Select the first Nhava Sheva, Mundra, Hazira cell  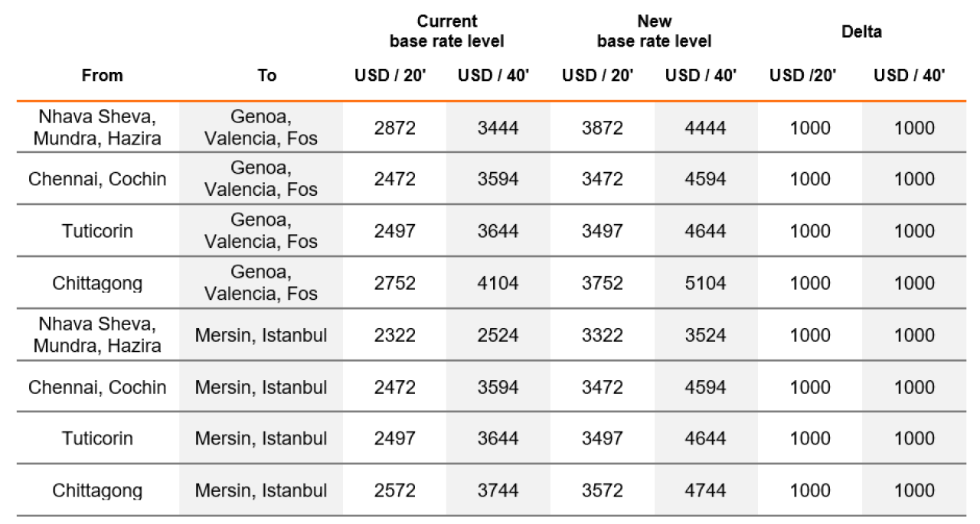(x=97, y=128)
